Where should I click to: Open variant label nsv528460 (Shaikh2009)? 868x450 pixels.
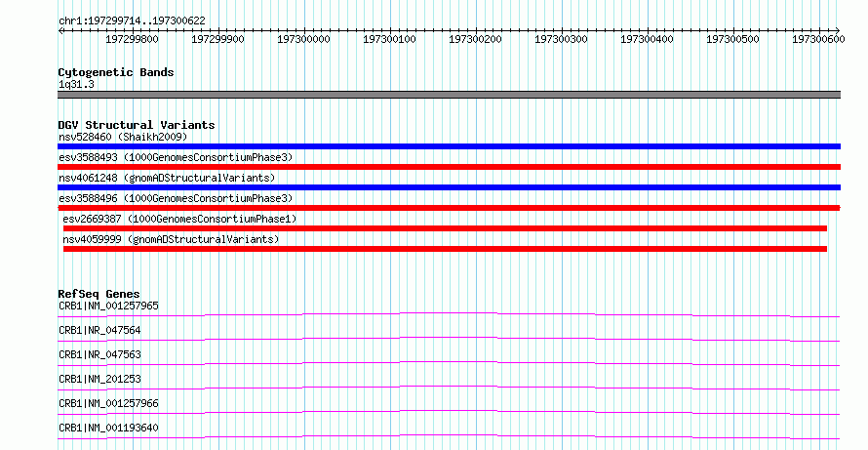pos(123,137)
